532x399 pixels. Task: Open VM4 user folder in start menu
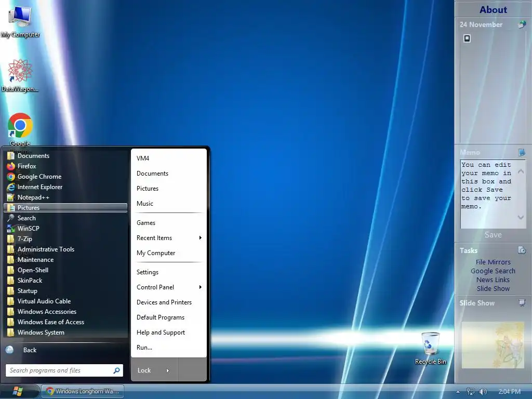click(x=169, y=158)
